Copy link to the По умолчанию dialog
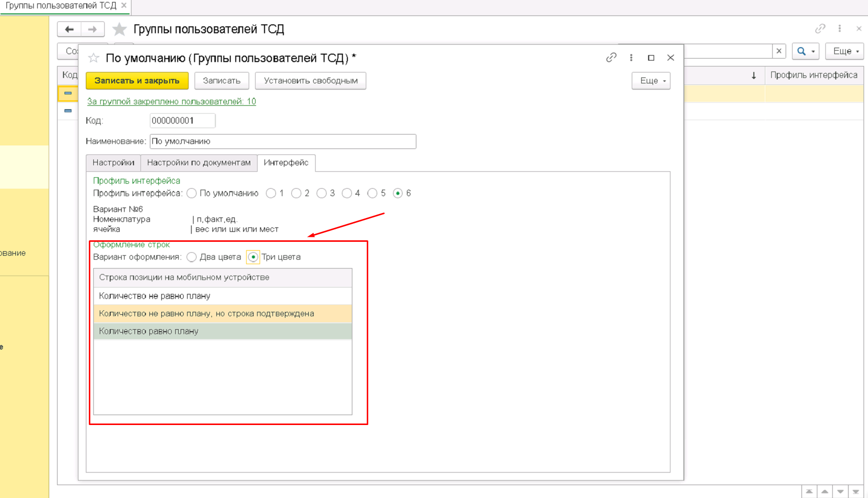Screen dimensions: 868x498 [611, 58]
